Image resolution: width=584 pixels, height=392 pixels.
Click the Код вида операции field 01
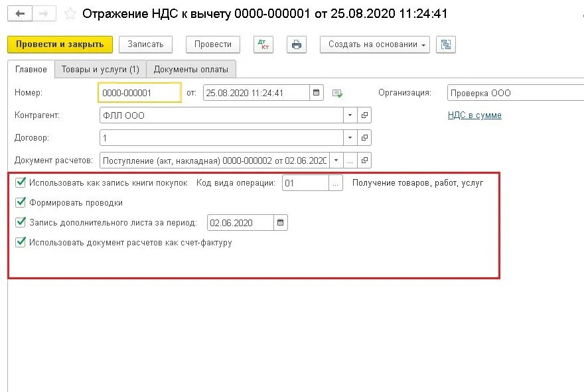pos(305,183)
